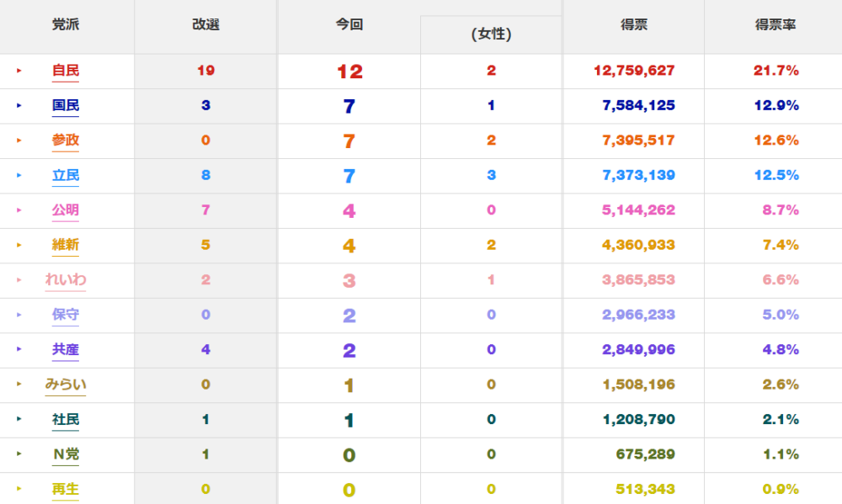Screen dimensions: 842x504
Task: Select the 2,849,996 vote count
Action: coord(638,349)
